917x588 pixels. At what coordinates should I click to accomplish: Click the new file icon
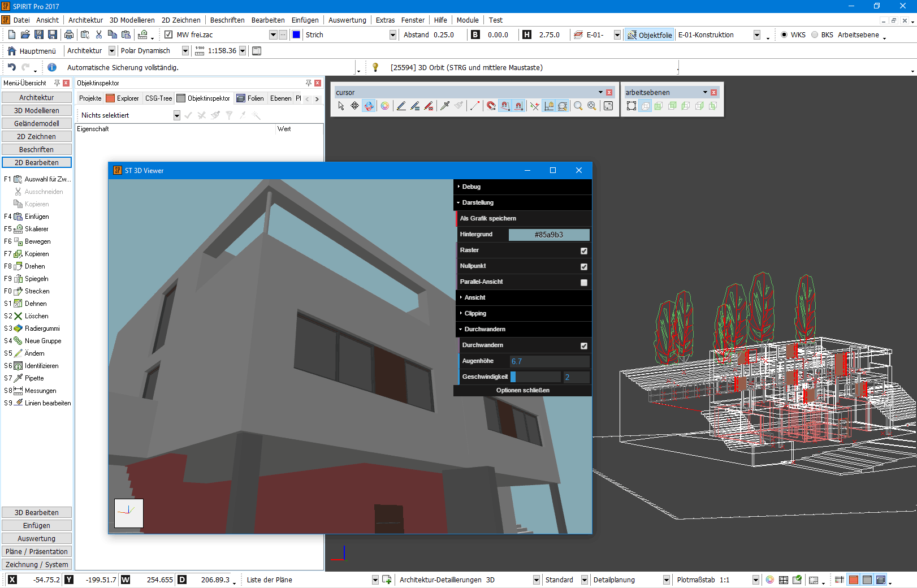pos(12,34)
